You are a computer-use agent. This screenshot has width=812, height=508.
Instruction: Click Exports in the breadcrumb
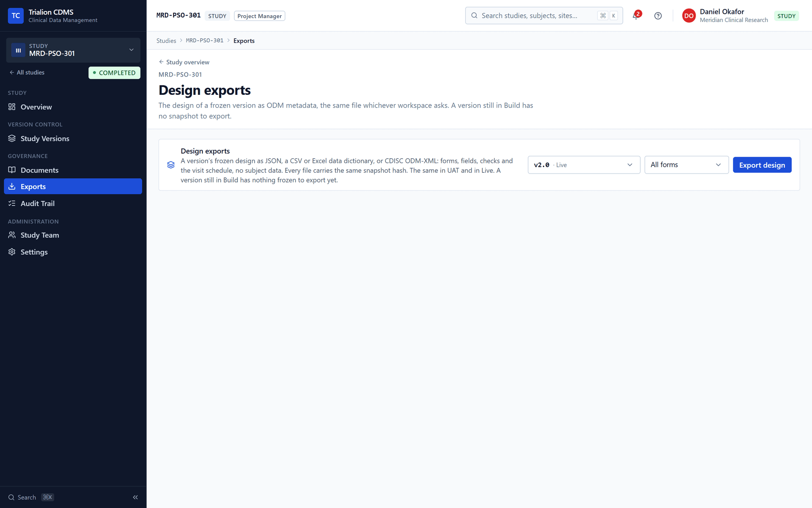(x=244, y=41)
